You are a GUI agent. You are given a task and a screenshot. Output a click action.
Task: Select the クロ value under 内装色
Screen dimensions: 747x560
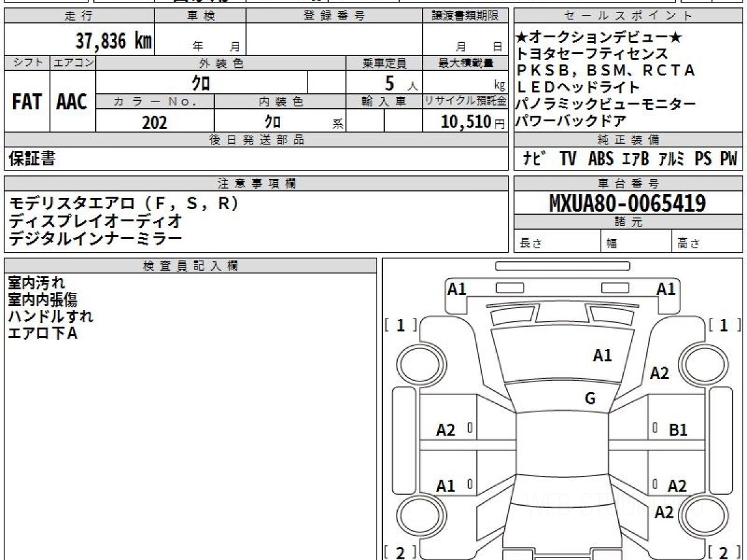[273, 122]
